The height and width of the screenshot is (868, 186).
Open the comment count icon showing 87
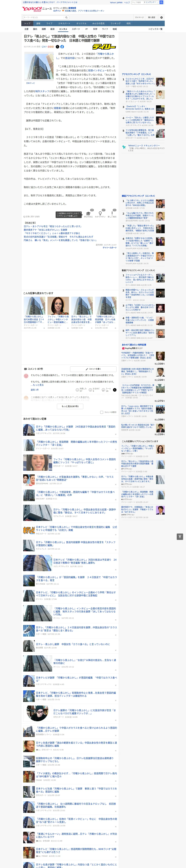pos(44,47)
